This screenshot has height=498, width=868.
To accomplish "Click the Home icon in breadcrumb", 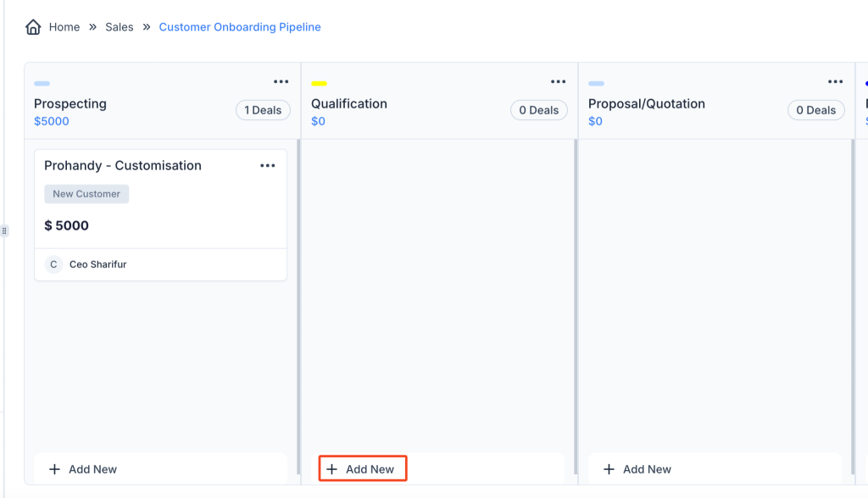I will click(x=33, y=27).
